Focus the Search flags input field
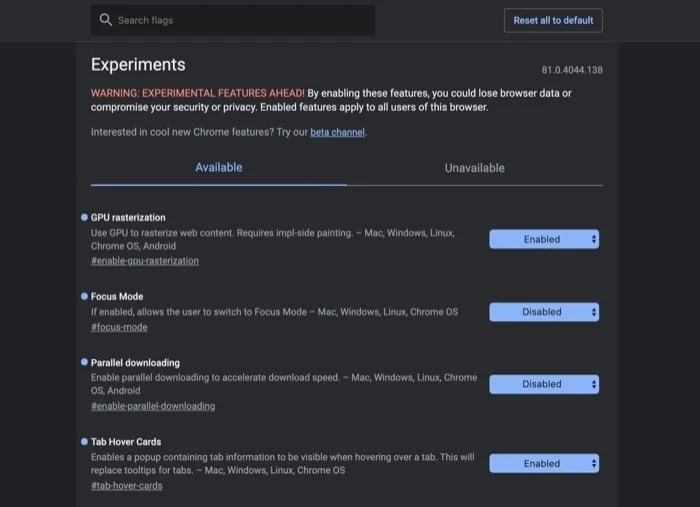The image size is (700, 507). [240, 20]
